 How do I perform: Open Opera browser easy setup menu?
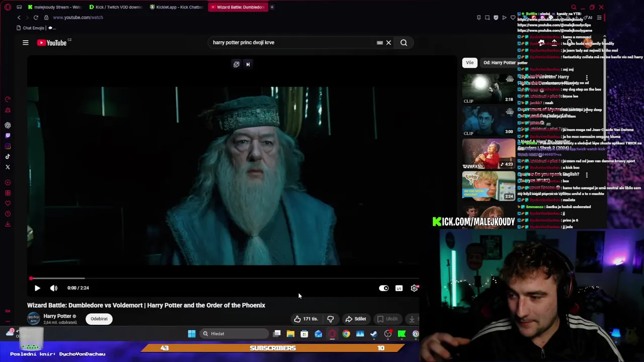pos(599,18)
